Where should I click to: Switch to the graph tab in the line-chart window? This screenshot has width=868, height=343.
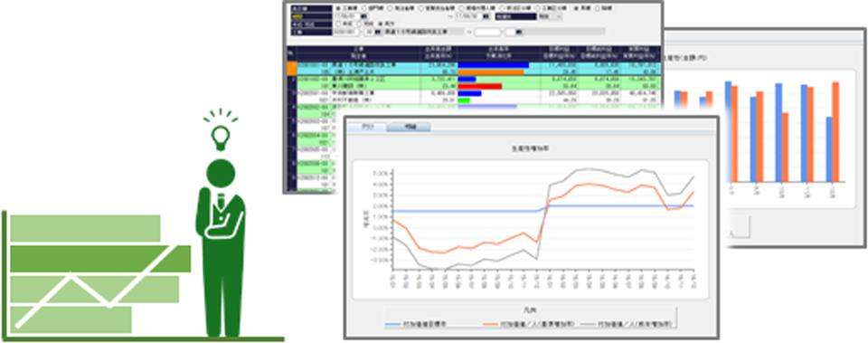pos(366,127)
